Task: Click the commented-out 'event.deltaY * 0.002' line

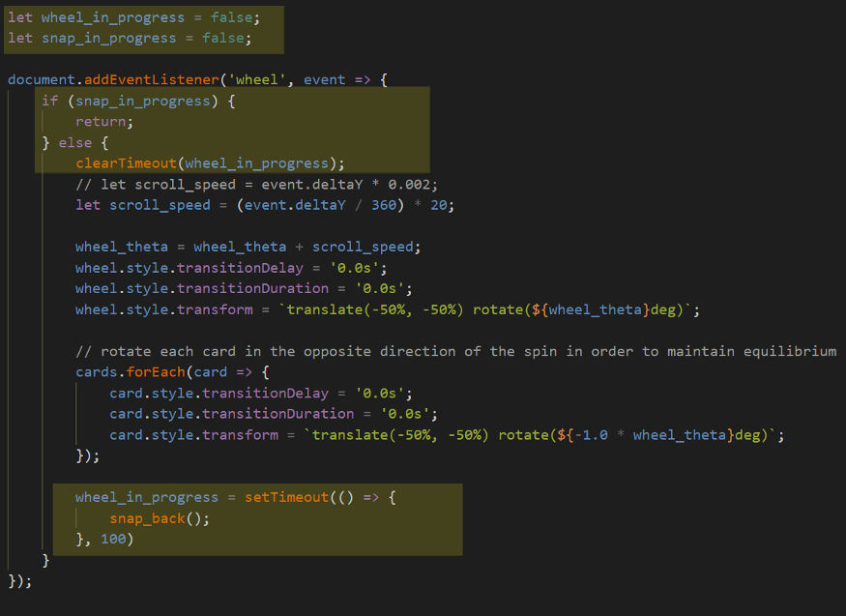Action: (257, 185)
